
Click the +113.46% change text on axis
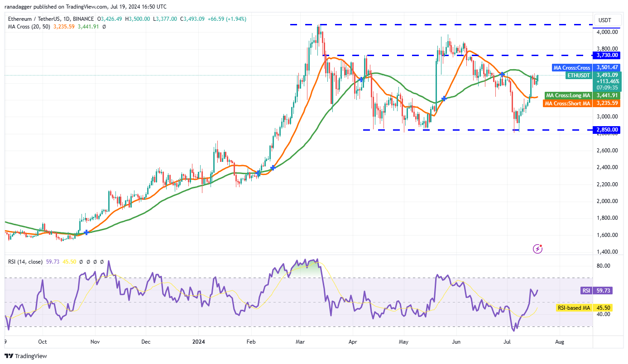click(x=607, y=82)
